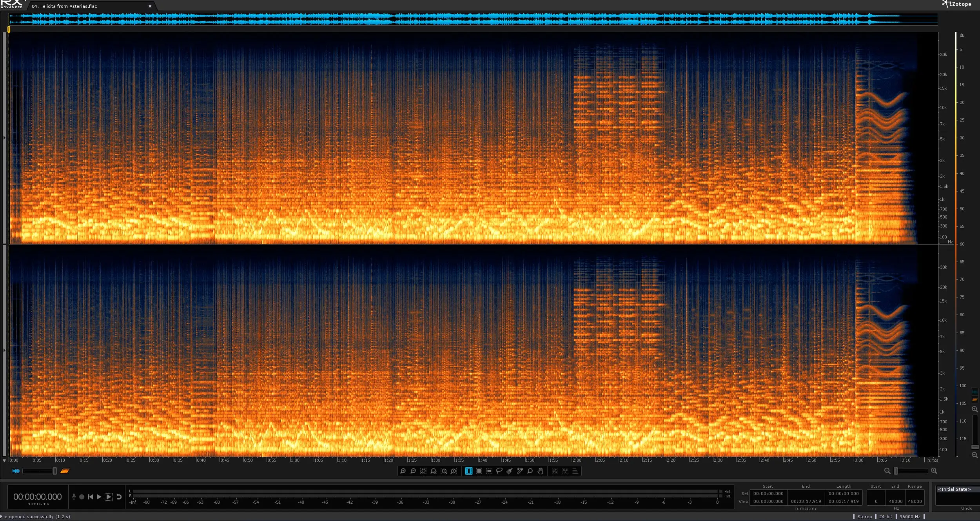
Task: Click the reset zoom (magnifier with X) icon
Action: [x=434, y=471]
